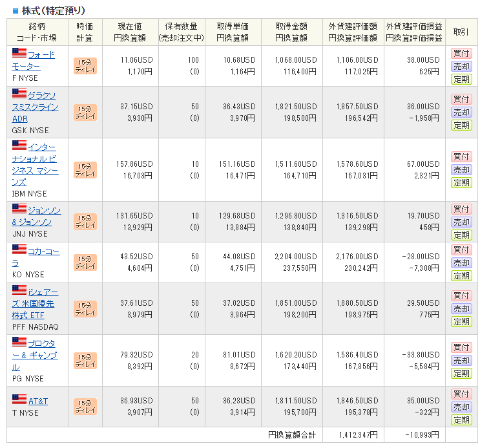Viewport: 480px width, 448px height.
Task: Click 定期 button for Ford (F NYSE)
Action: [x=461, y=80]
